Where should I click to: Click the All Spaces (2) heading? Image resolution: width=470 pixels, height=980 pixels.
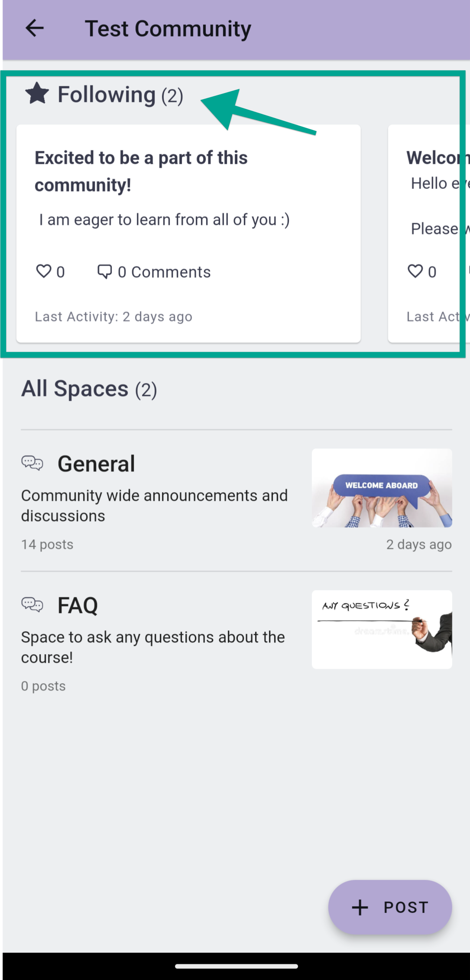point(89,389)
